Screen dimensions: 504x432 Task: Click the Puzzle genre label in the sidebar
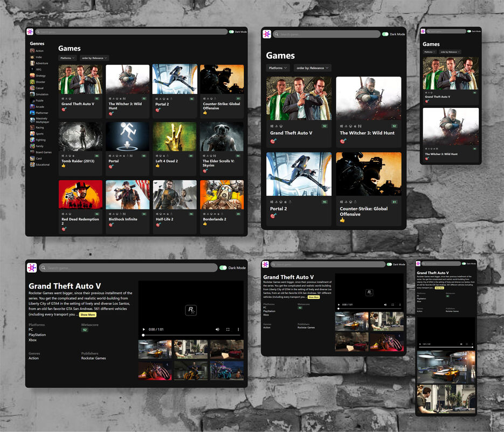coord(39,101)
